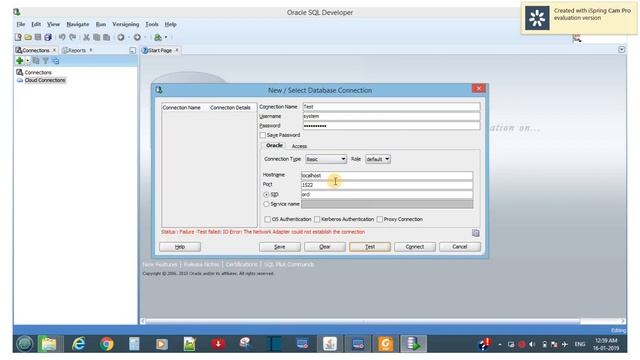Click the Connection Name input field

(391, 107)
